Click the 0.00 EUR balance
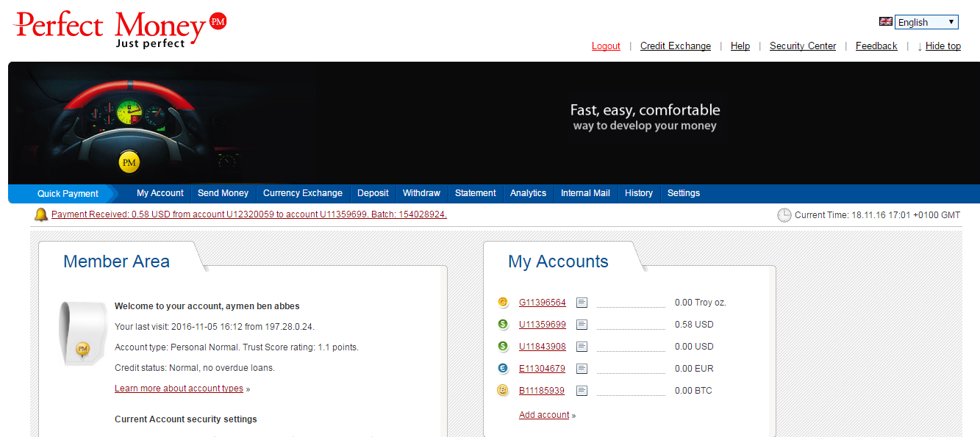Image resolution: width=980 pixels, height=437 pixels. tap(694, 369)
